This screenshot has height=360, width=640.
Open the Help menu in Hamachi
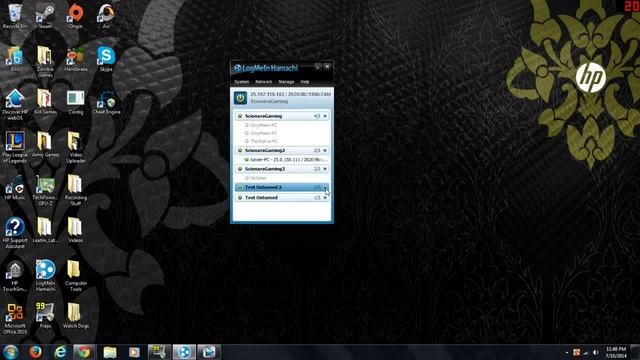(x=305, y=82)
